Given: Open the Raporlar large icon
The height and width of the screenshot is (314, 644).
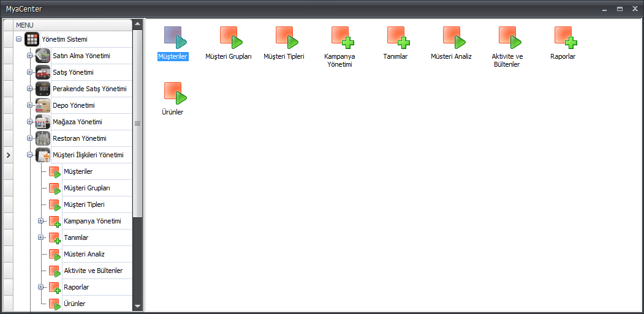Looking at the screenshot, I should pos(562,38).
